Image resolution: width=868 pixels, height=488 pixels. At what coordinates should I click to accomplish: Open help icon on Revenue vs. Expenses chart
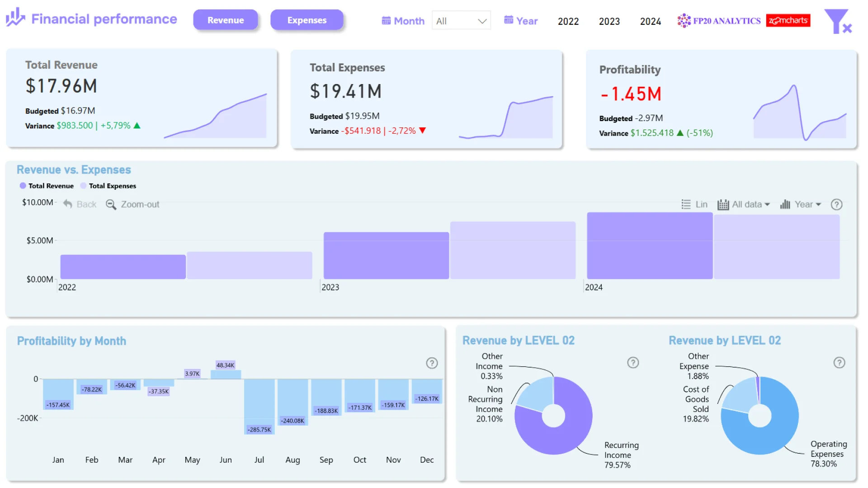click(836, 205)
